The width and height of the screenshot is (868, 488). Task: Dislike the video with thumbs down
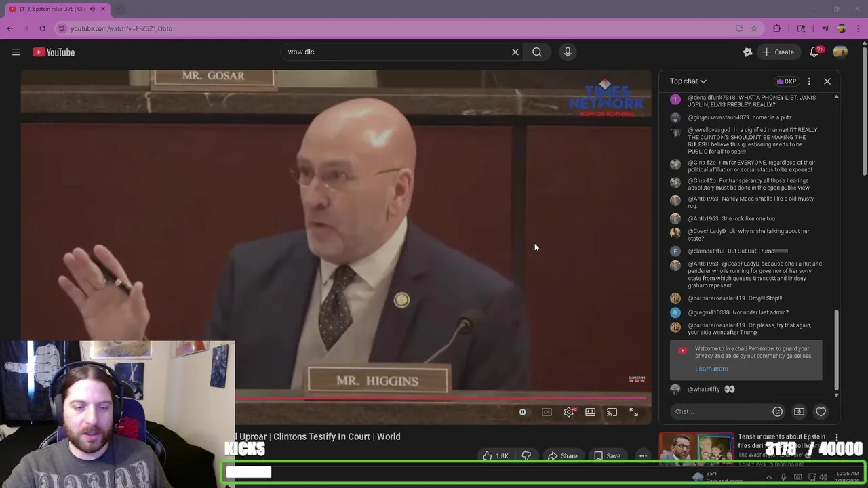tap(526, 455)
